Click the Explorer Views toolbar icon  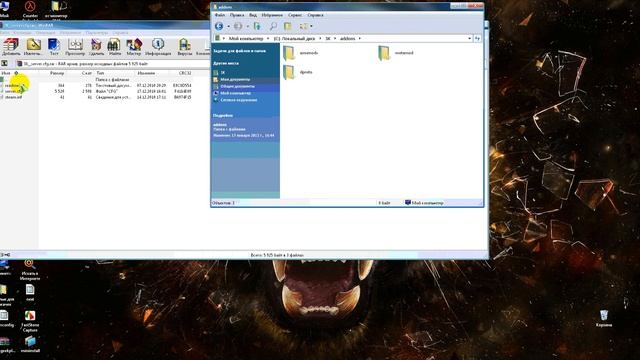point(304,26)
